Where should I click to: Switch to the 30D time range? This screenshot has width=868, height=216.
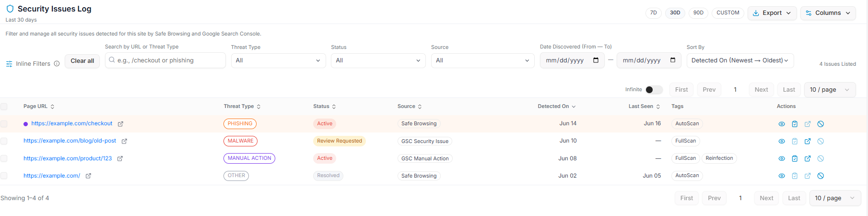(675, 13)
